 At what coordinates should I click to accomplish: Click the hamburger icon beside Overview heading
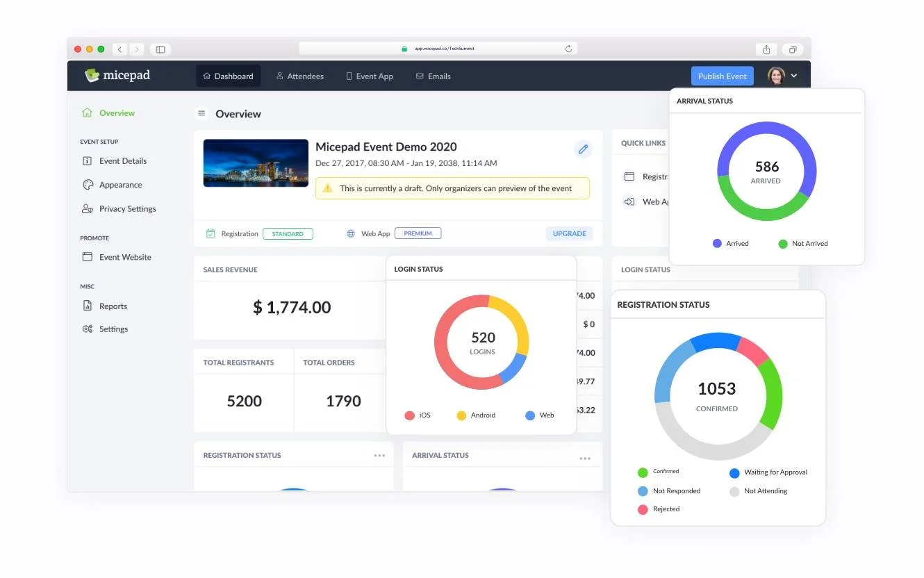pos(201,113)
